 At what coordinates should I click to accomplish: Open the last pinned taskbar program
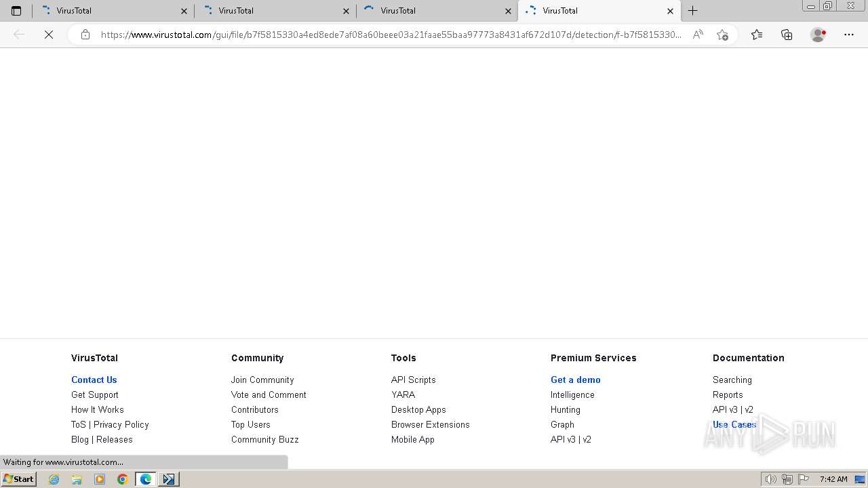169,479
